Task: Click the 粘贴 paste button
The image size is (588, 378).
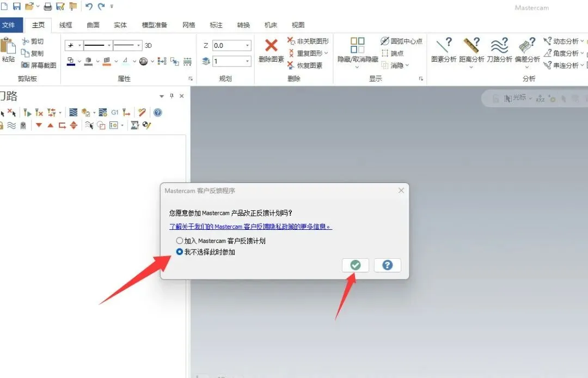Action: point(8,50)
